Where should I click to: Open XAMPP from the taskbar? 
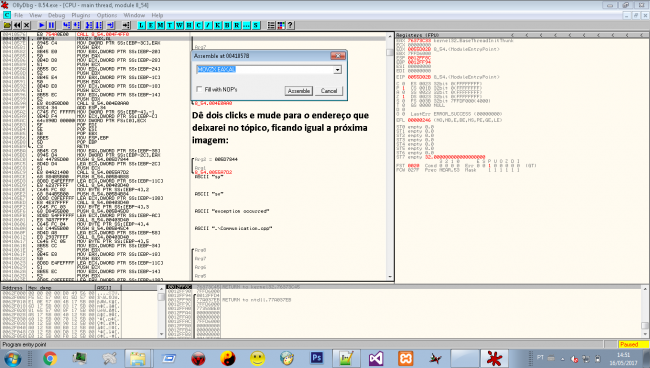pos(405,358)
